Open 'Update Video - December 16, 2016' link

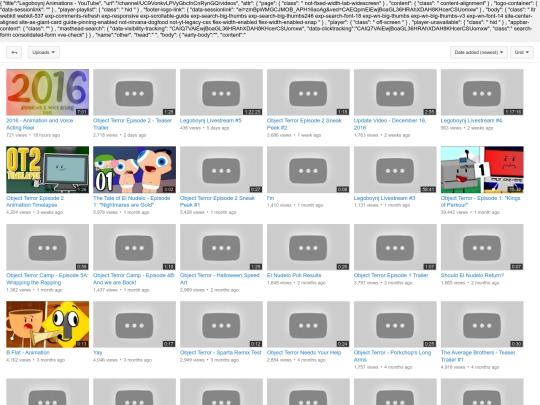[x=390, y=124]
